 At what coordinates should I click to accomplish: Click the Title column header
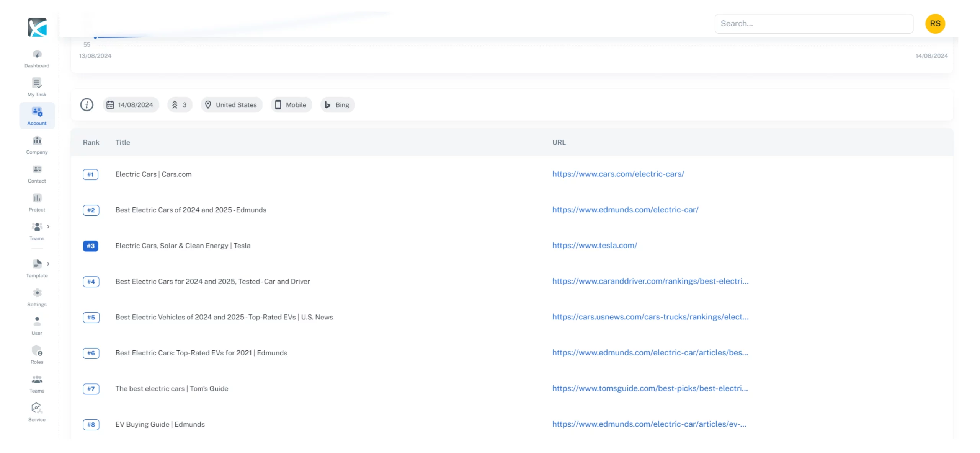(x=122, y=142)
